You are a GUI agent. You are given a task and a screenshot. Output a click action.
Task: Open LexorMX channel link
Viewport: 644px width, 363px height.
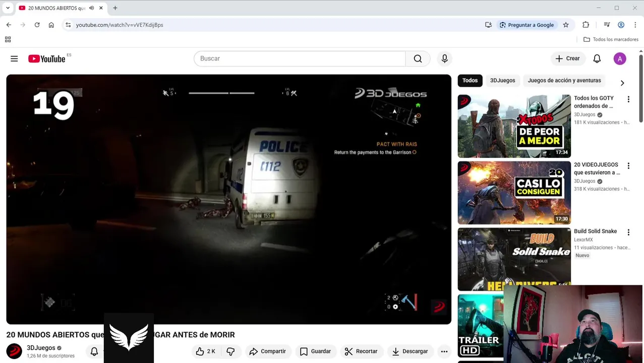tap(583, 239)
